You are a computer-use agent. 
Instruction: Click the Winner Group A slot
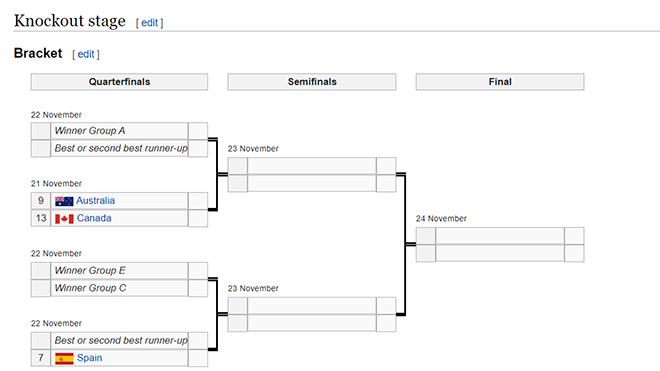tap(119, 131)
